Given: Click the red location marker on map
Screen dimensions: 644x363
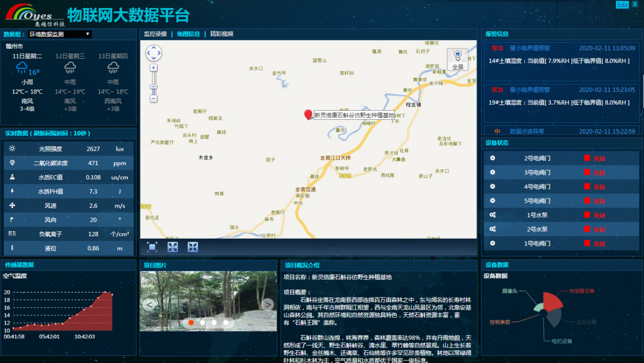Looking at the screenshot, I should (x=308, y=115).
